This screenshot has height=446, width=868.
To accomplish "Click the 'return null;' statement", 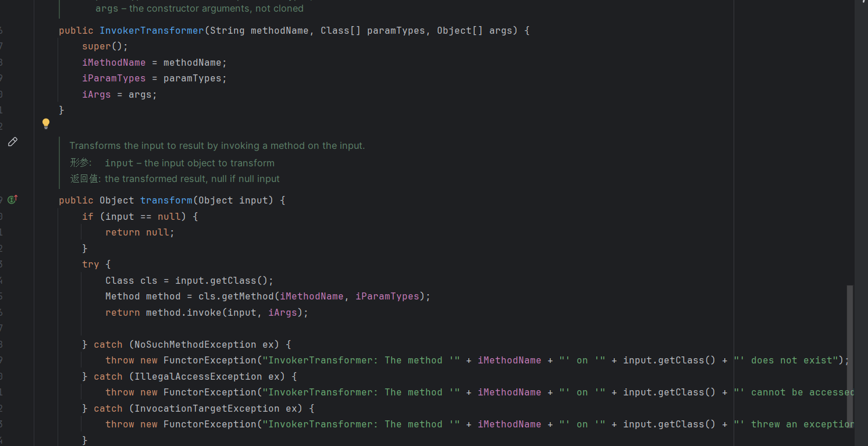I will [140, 232].
